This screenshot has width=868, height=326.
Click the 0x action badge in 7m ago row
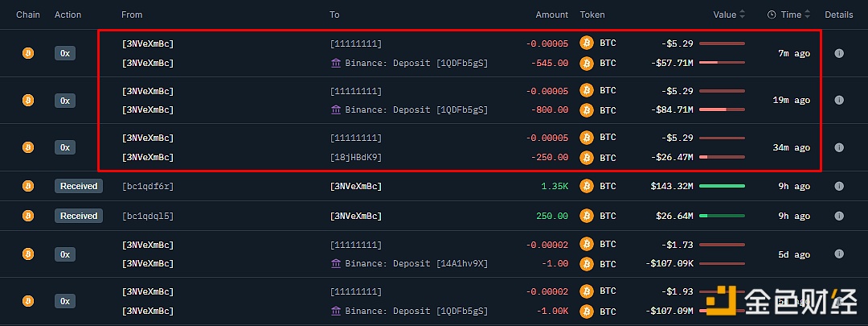(x=65, y=53)
